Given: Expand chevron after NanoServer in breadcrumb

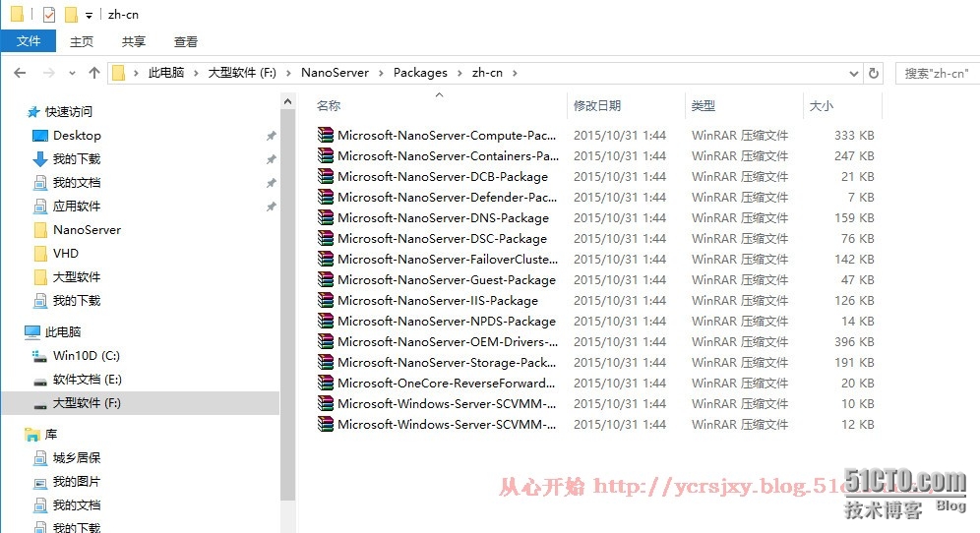Looking at the screenshot, I should pos(381,73).
